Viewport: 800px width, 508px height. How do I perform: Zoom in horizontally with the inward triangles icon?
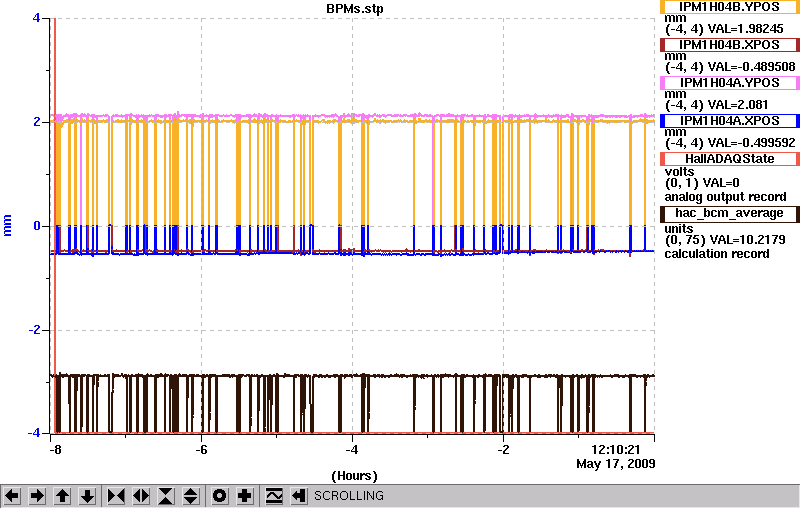[x=116, y=496]
